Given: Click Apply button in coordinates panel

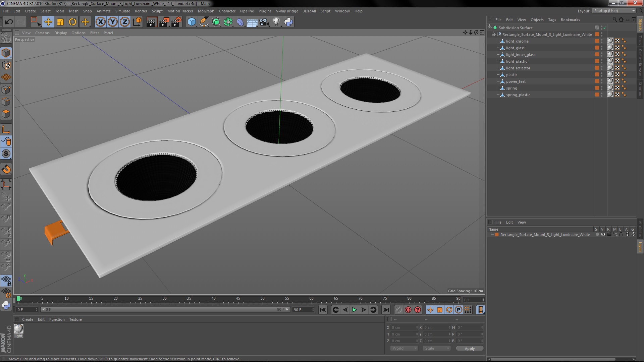Looking at the screenshot, I should 470,349.
